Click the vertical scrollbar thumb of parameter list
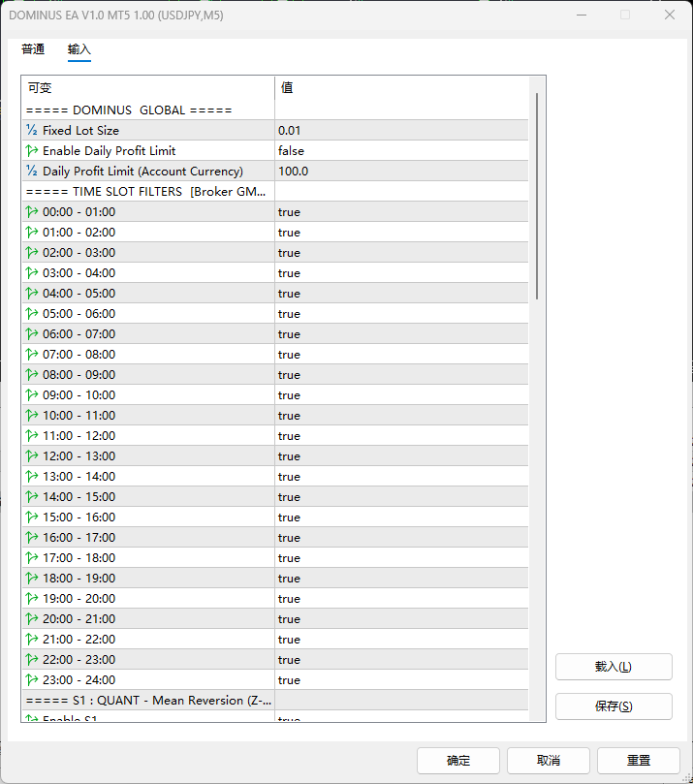This screenshot has height=784, width=693. click(537, 194)
